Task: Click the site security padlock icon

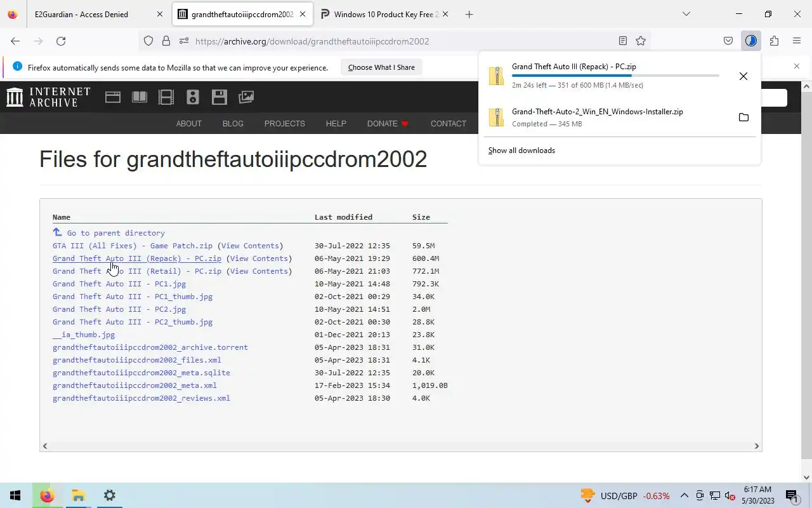Action: pos(166,41)
